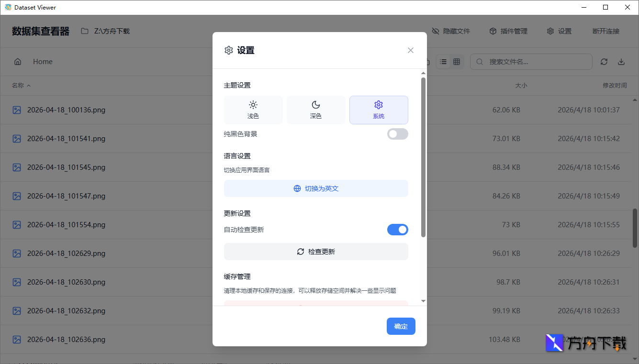Confirm settings with the 确定 button
This screenshot has height=364, width=639.
point(401,326)
